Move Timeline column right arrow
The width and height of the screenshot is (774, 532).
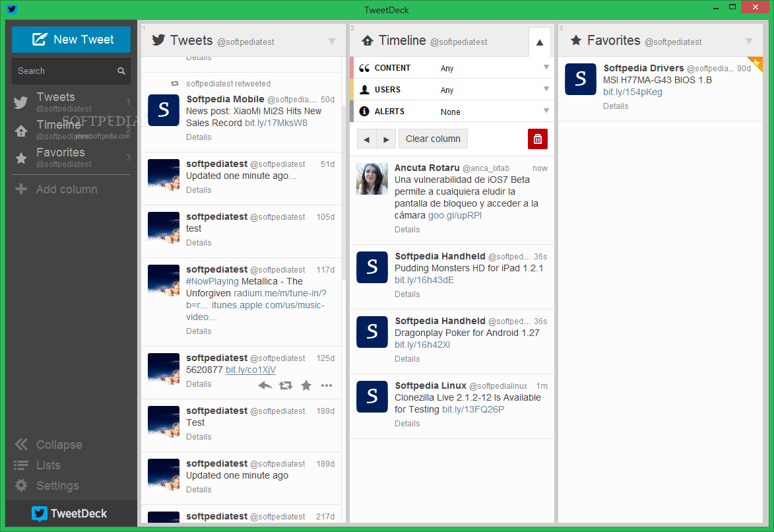click(386, 139)
